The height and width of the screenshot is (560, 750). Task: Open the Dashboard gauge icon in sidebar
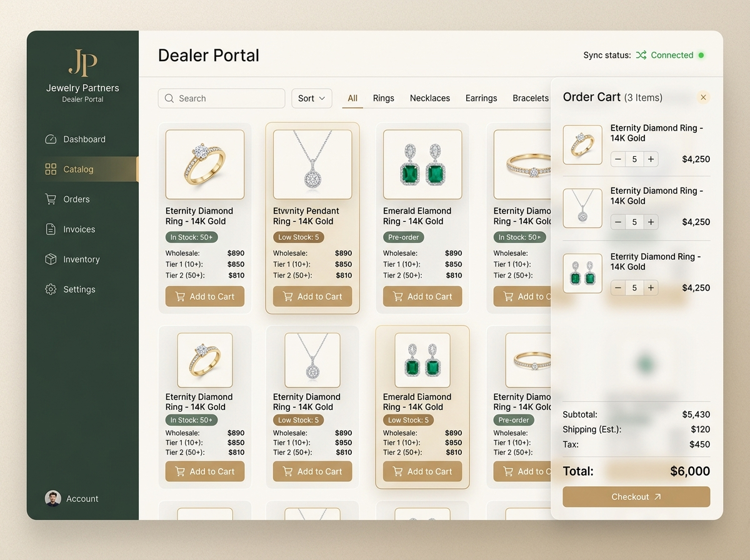point(51,139)
